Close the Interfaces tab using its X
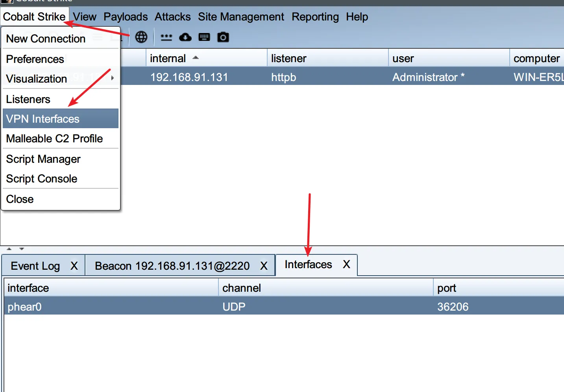 tap(346, 264)
